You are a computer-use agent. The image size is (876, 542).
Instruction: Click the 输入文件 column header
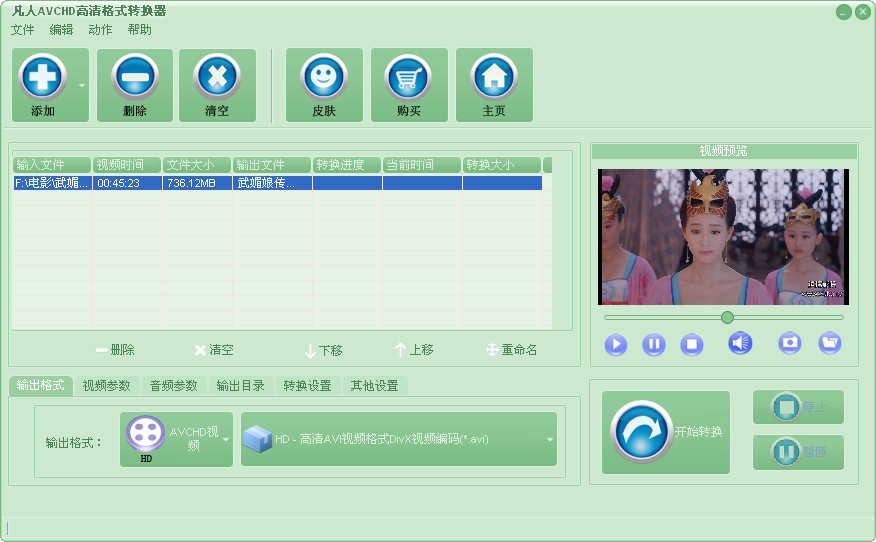52,165
